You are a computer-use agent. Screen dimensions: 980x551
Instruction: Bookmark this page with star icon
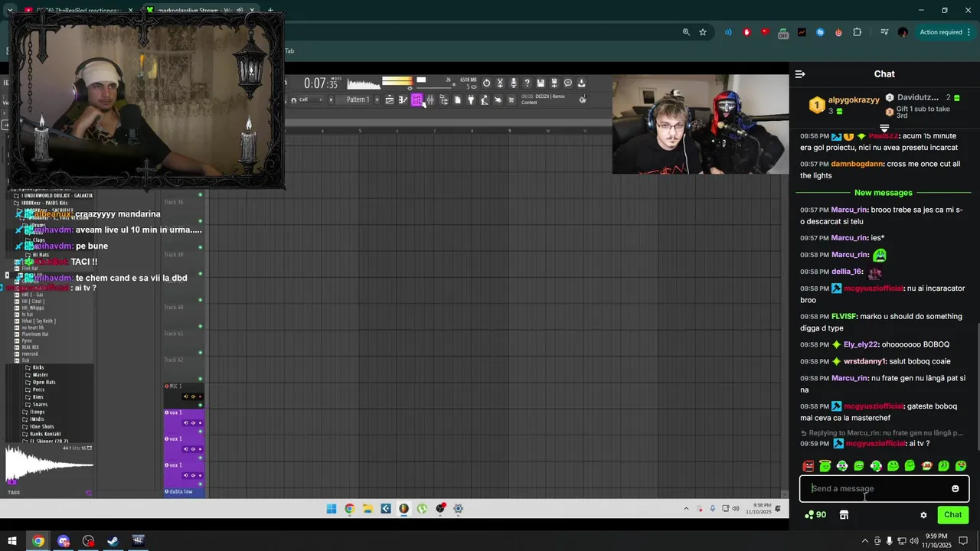click(703, 32)
